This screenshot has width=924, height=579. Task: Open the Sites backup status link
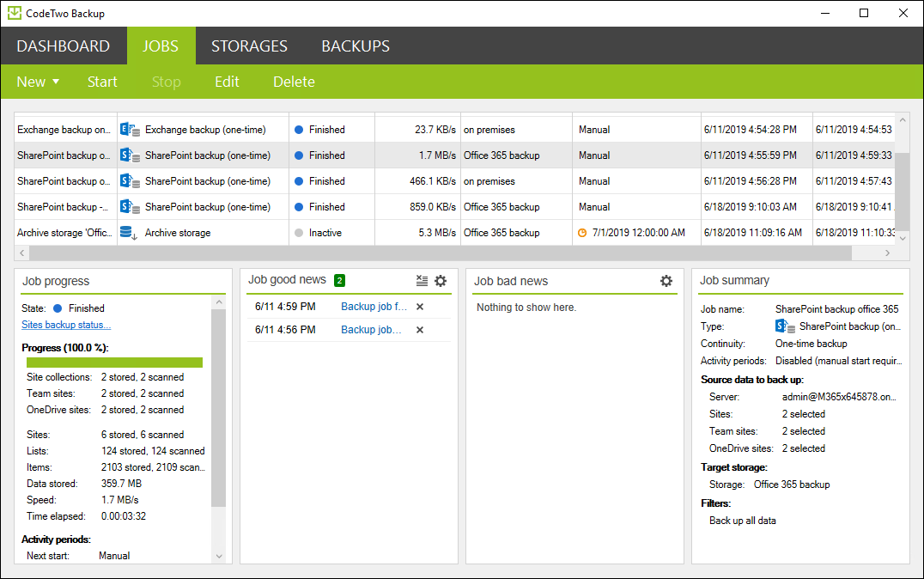(x=66, y=325)
